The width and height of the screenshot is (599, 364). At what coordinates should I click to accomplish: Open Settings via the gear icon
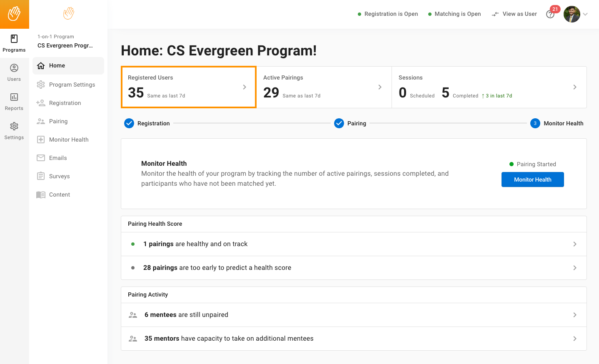[x=14, y=126]
